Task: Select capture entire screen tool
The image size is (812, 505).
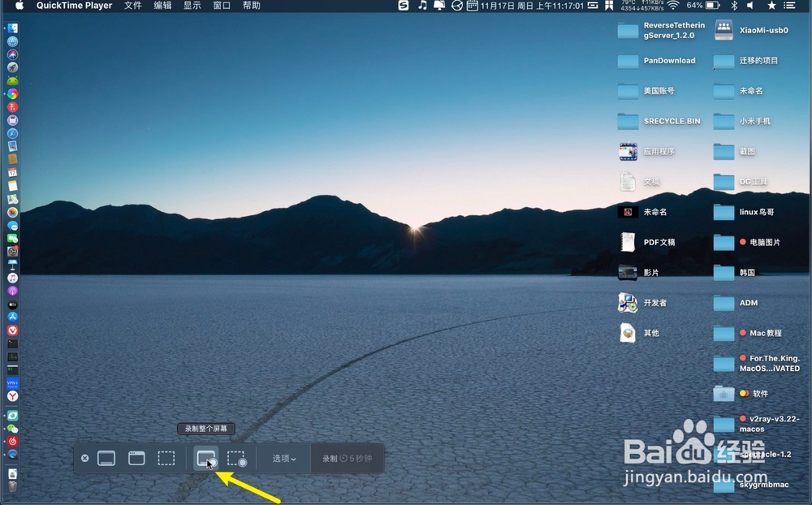Action: coord(106,459)
